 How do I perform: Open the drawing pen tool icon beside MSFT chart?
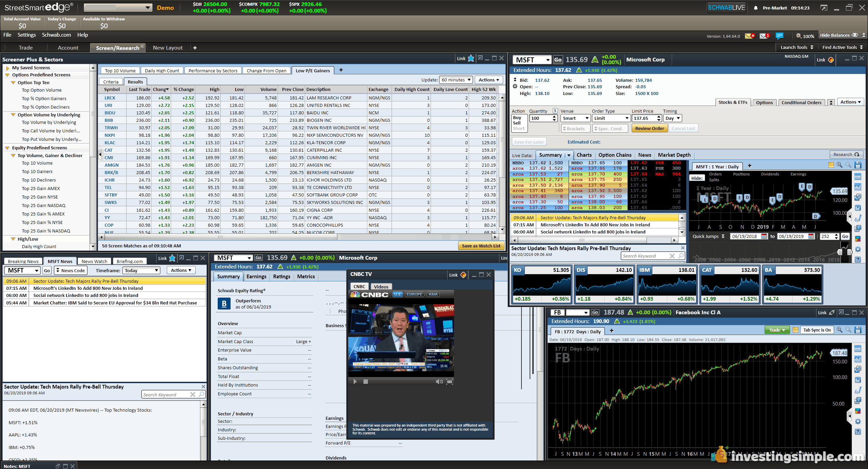click(858, 218)
